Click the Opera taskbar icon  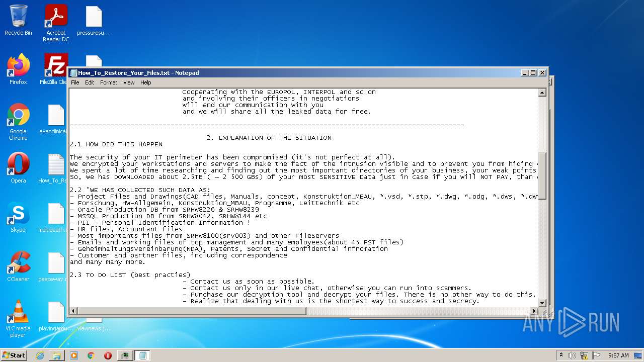[108, 355]
